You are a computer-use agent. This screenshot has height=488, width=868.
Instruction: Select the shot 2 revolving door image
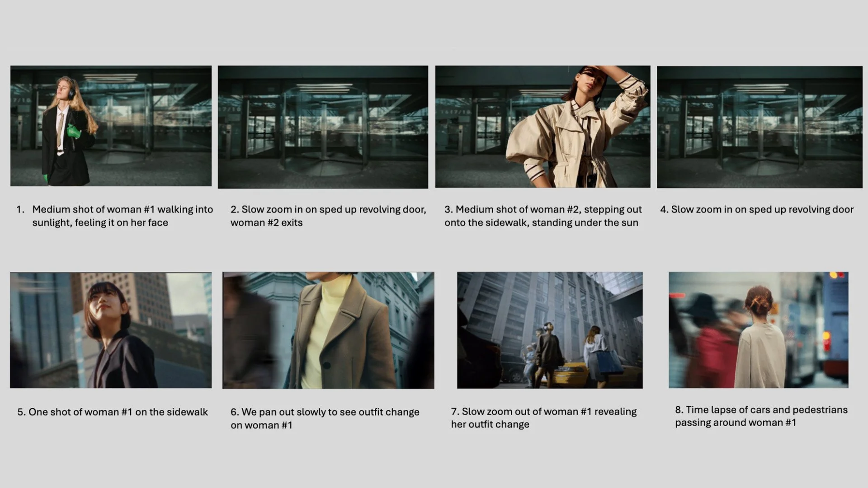(323, 127)
